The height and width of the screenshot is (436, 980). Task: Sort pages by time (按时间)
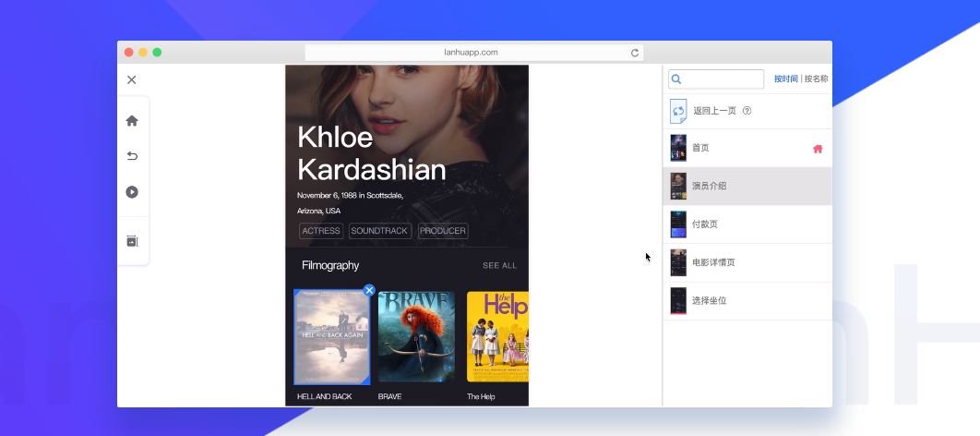tap(785, 79)
